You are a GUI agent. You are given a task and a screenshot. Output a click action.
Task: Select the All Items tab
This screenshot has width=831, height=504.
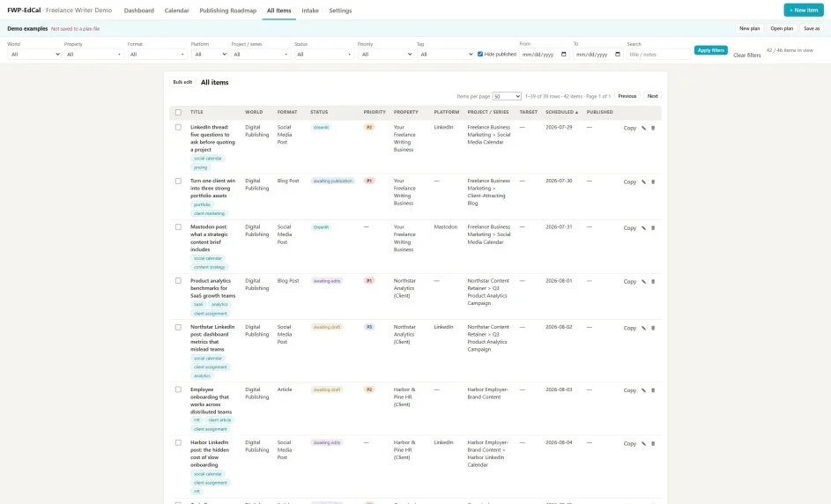tap(278, 11)
